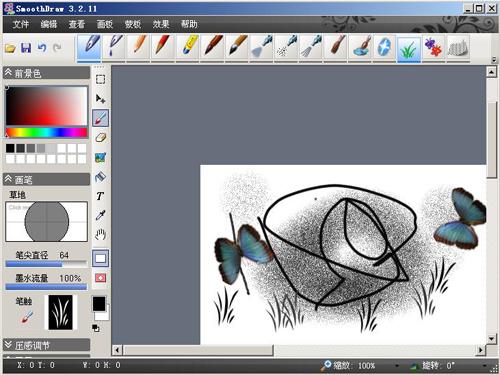The width and height of the screenshot is (500, 375).
Task: Click the 笔触 brush icon
Action: [x=27, y=317]
